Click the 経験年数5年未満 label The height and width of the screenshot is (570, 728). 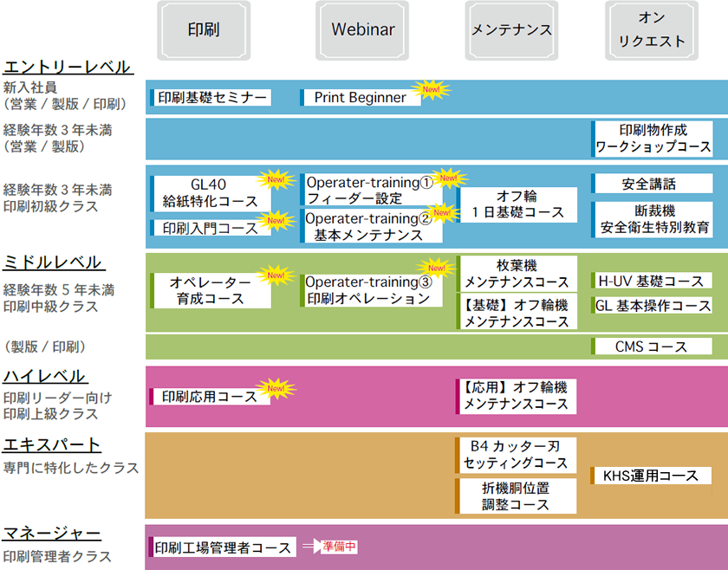point(59,290)
